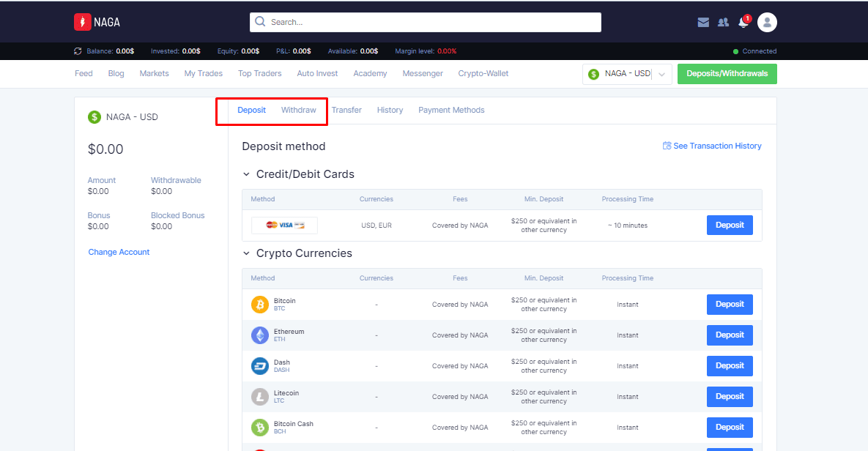Open See Transaction History link

click(x=717, y=146)
